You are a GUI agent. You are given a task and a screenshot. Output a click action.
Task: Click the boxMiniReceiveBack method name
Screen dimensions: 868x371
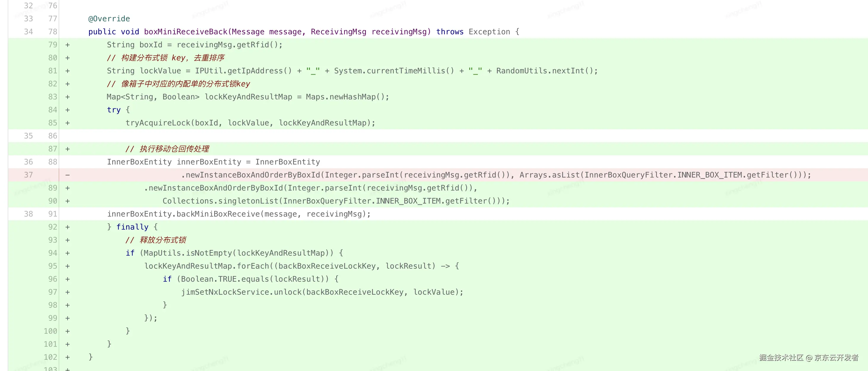pos(186,32)
